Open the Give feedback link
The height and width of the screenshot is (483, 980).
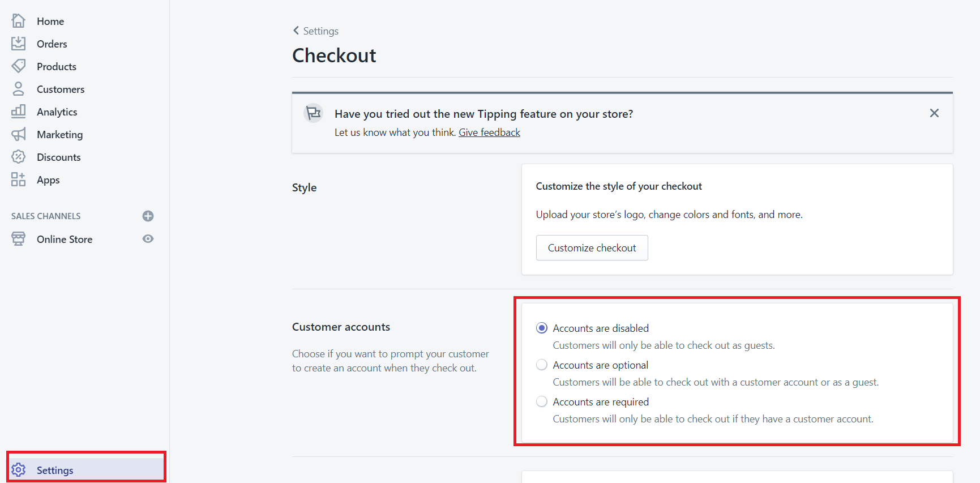click(x=489, y=132)
